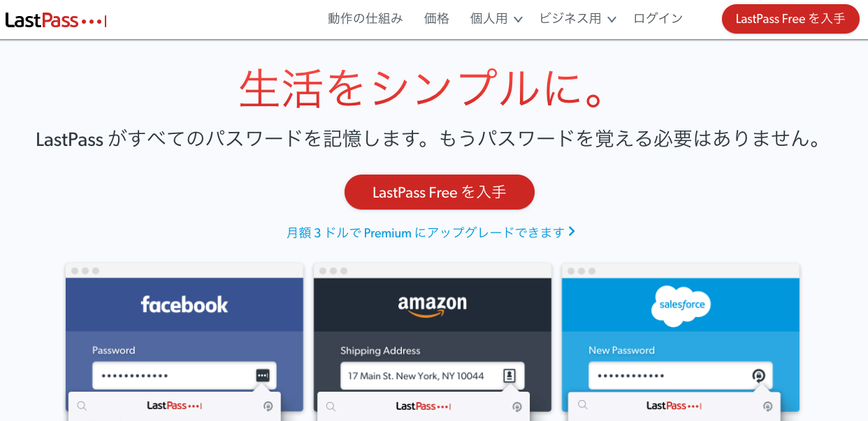This screenshot has height=421, width=868.
Task: Click the Shipping Address input field
Action: (433, 376)
